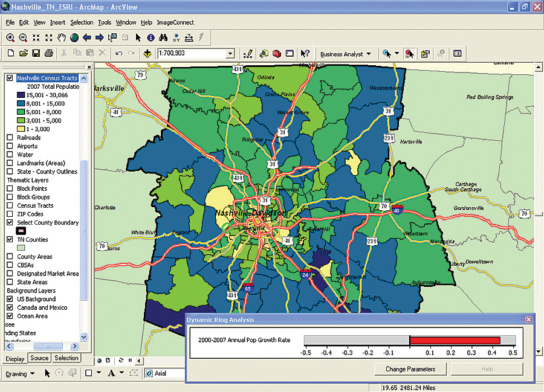Open the Editor toolbar icon
The width and height of the screenshot is (544, 392).
248,53
